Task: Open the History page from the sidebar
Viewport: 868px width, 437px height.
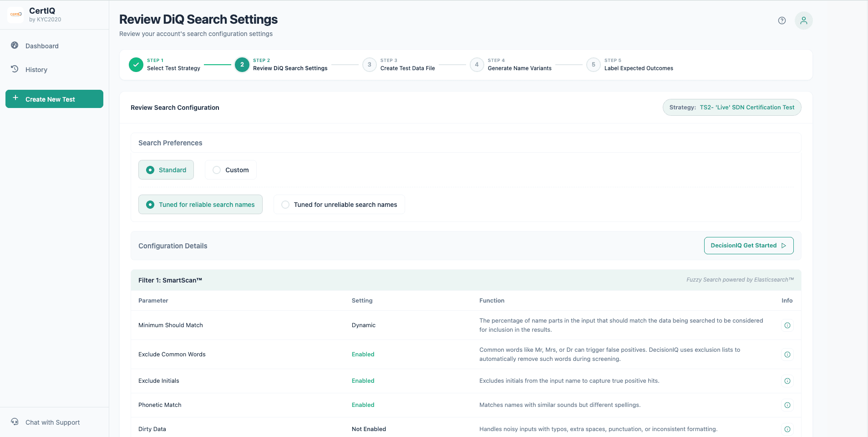Action: pyautogui.click(x=36, y=69)
